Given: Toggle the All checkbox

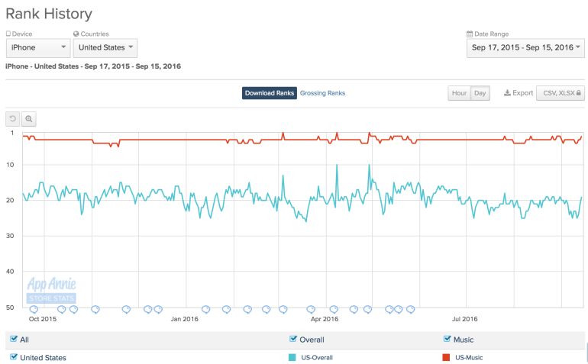Looking at the screenshot, I should point(14,339).
